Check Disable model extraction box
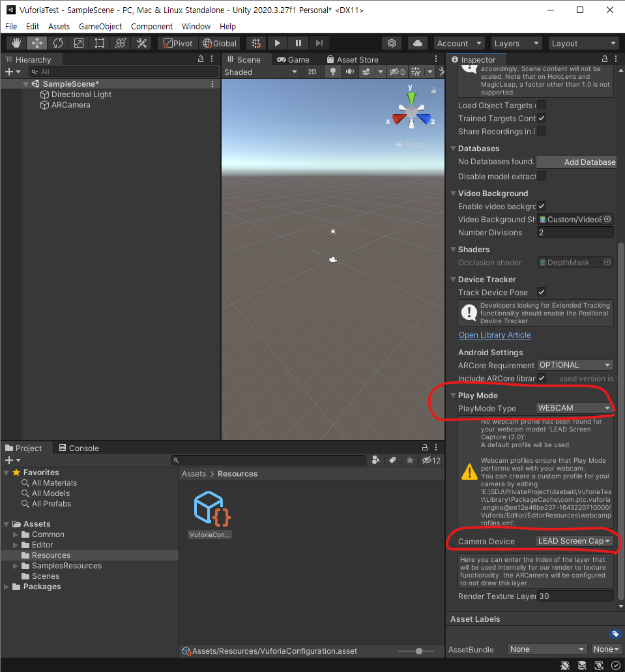625x672 pixels. (x=542, y=176)
